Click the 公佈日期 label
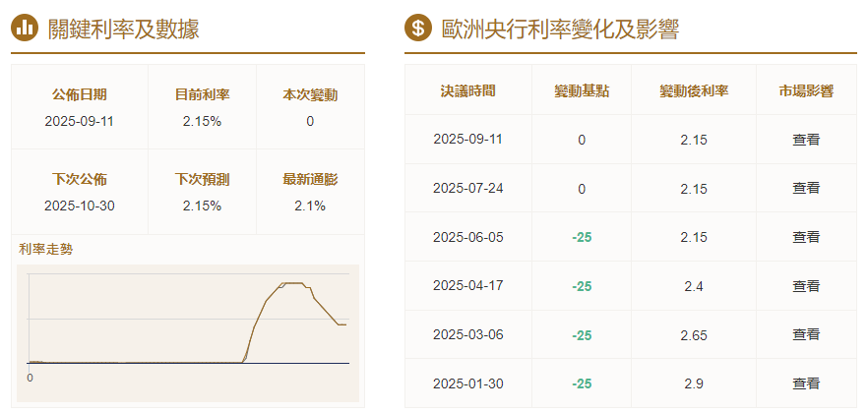 tap(79, 94)
